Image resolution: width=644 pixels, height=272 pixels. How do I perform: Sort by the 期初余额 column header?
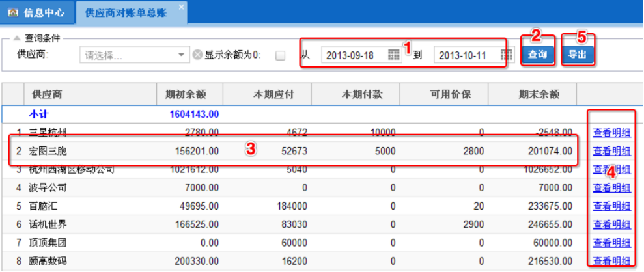(186, 94)
